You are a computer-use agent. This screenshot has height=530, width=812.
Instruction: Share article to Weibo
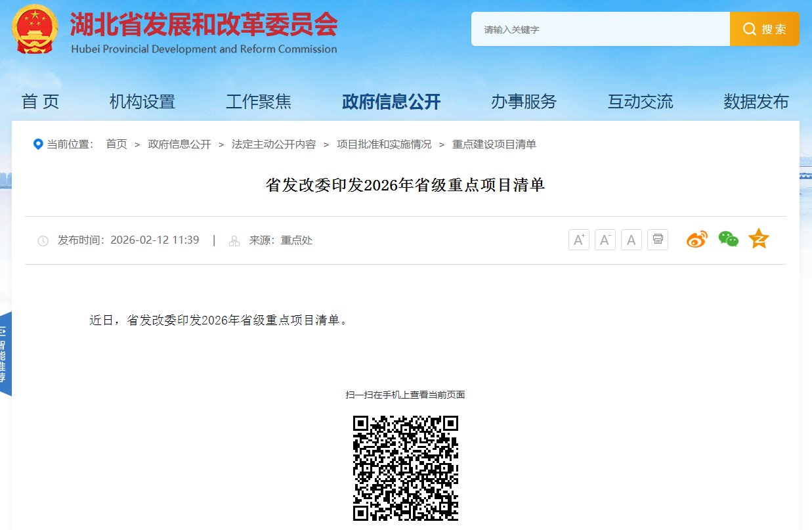(x=697, y=240)
